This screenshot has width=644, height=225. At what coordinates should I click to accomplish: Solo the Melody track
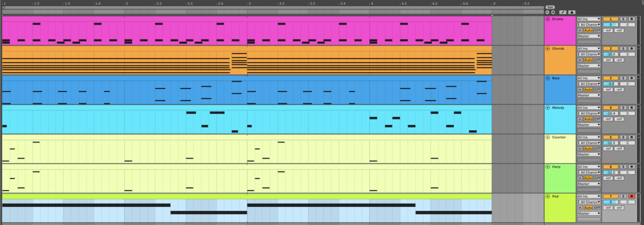click(x=624, y=108)
